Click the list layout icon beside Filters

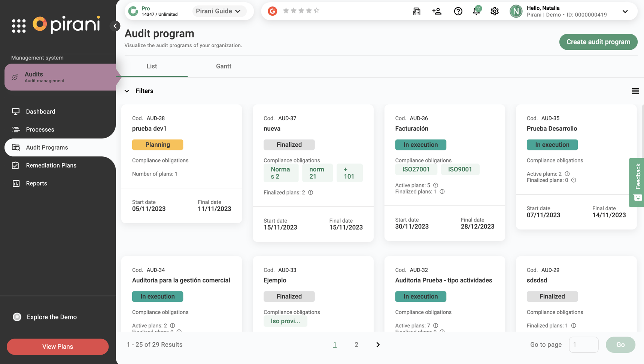pyautogui.click(x=635, y=91)
